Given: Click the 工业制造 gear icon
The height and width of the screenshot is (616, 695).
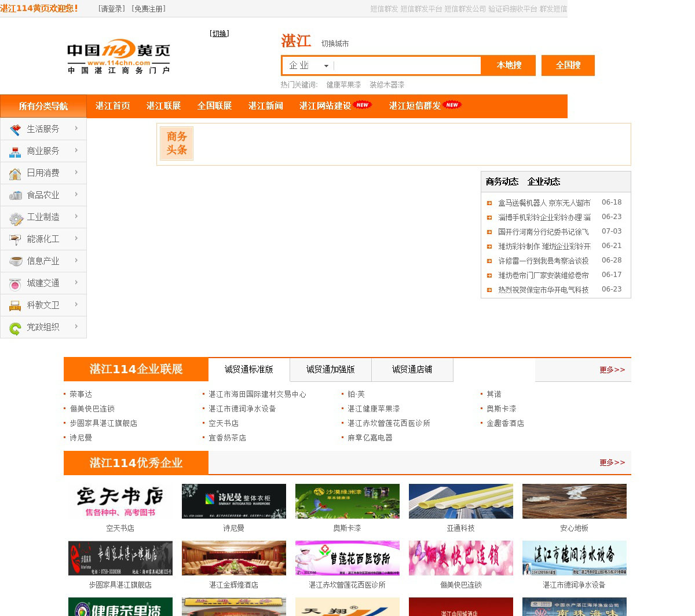Looking at the screenshot, I should (x=16, y=218).
